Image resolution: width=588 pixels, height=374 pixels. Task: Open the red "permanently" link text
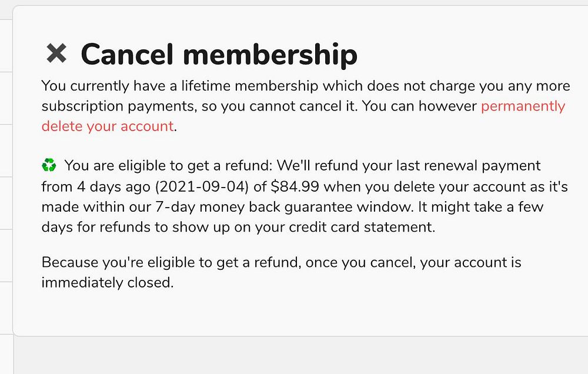point(523,106)
